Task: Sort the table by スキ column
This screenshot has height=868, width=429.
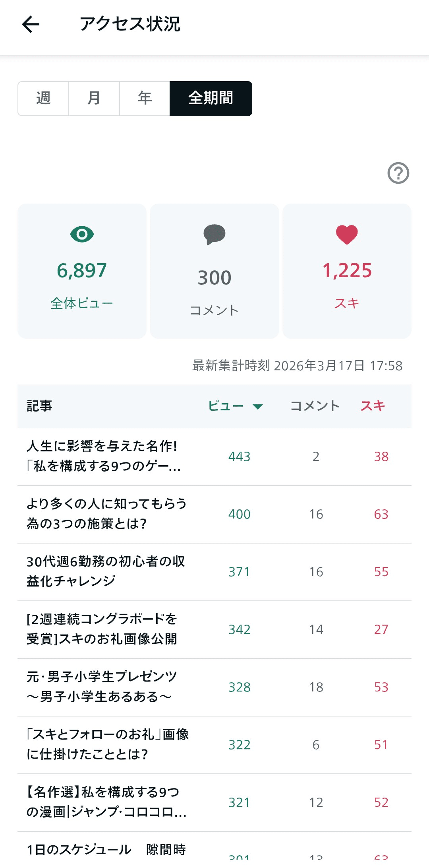Action: point(373,406)
